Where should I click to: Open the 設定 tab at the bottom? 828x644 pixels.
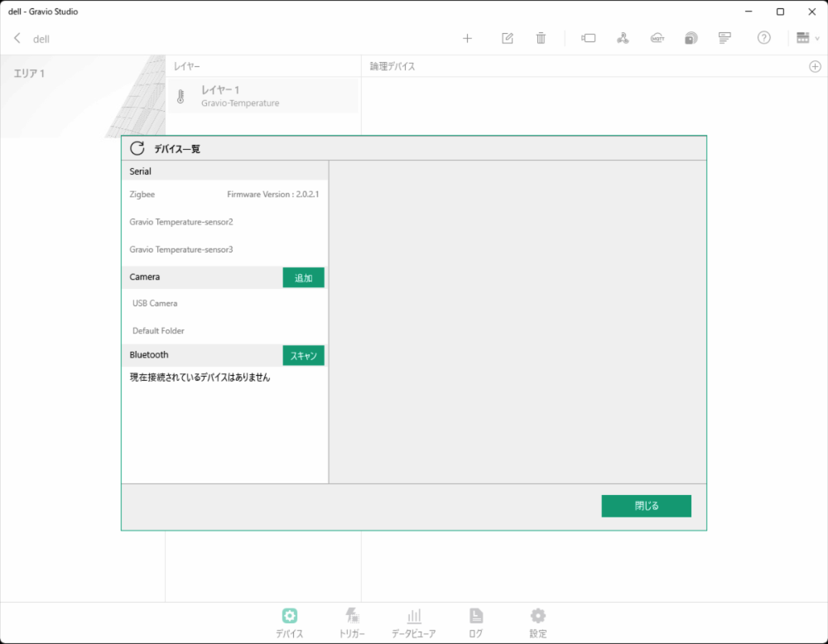coord(537,622)
